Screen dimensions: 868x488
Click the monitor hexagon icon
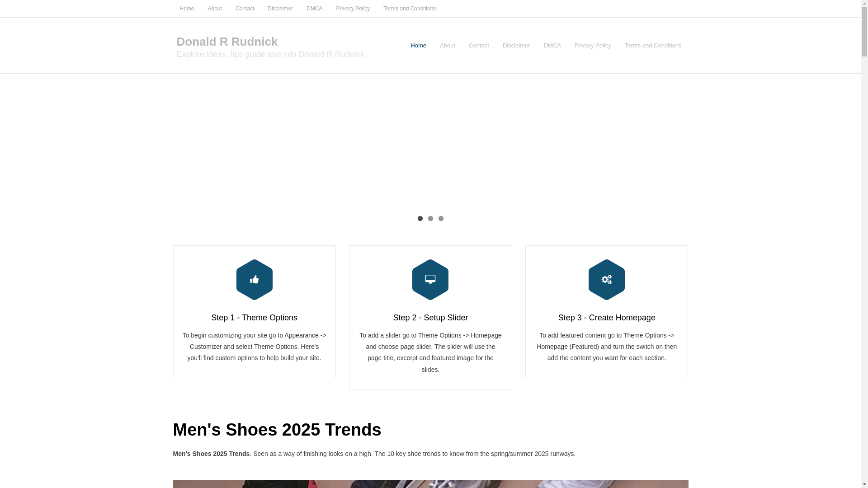point(430,280)
